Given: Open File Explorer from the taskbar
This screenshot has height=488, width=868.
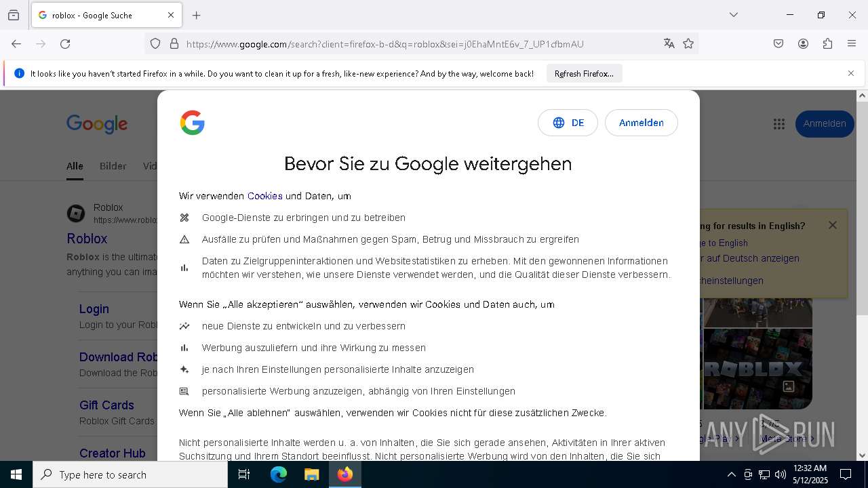Looking at the screenshot, I should [311, 474].
